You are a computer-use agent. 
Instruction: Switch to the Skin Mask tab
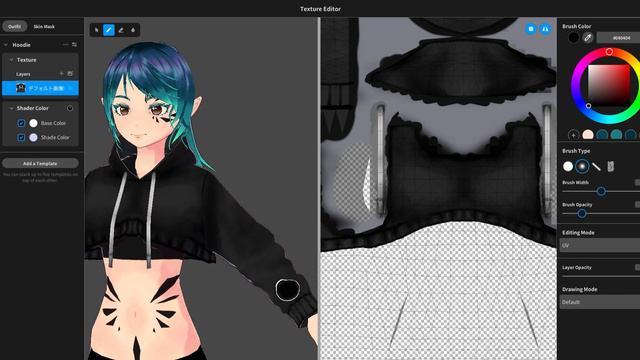point(44,26)
